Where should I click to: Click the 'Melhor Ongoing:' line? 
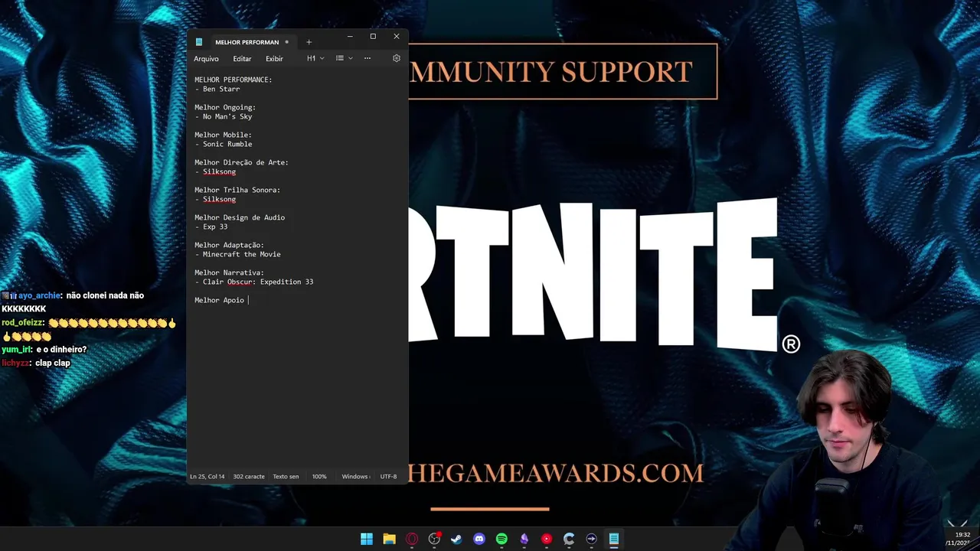click(x=225, y=107)
